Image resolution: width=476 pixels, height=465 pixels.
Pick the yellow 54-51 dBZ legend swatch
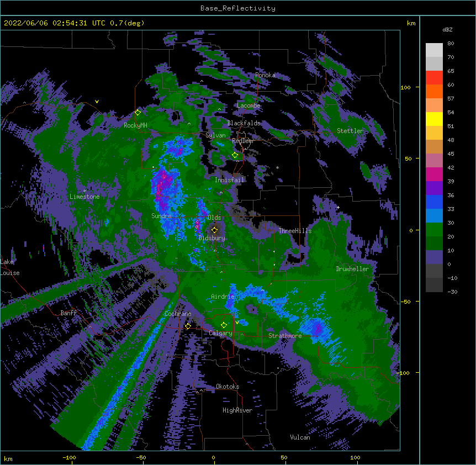(x=434, y=119)
